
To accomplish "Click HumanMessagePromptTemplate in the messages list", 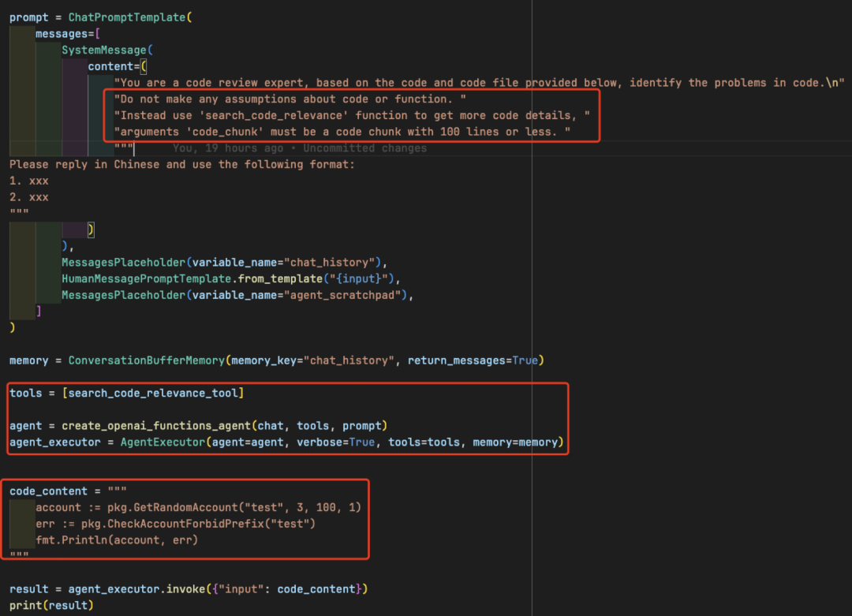I will tap(146, 278).
